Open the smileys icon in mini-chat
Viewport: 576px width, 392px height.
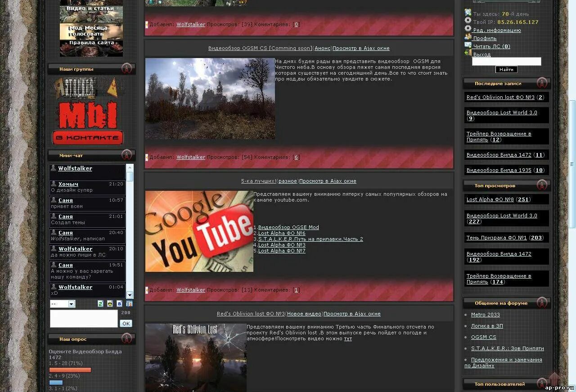click(110, 304)
